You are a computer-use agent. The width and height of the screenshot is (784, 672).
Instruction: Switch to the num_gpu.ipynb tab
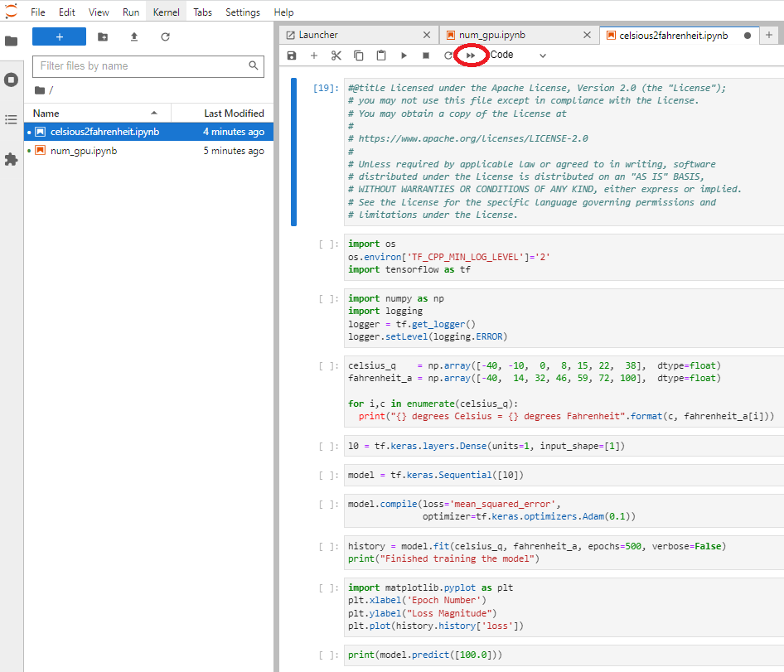[491, 36]
